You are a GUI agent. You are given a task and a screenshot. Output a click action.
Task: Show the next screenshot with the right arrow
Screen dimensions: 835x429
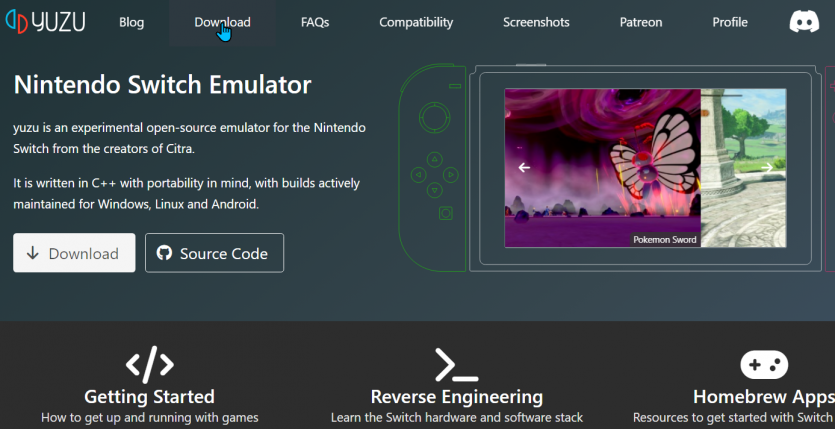767,168
